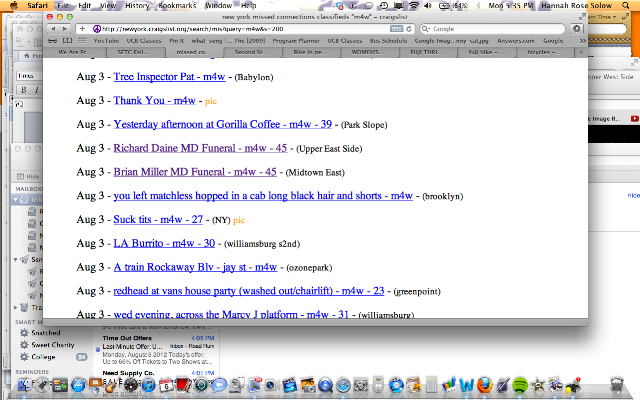Open the Times font box in background editor
Screen dimensions: 640x400
click(29, 76)
